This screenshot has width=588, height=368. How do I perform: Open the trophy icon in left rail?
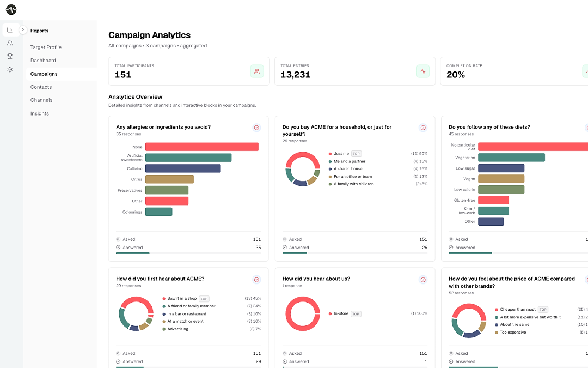10,56
